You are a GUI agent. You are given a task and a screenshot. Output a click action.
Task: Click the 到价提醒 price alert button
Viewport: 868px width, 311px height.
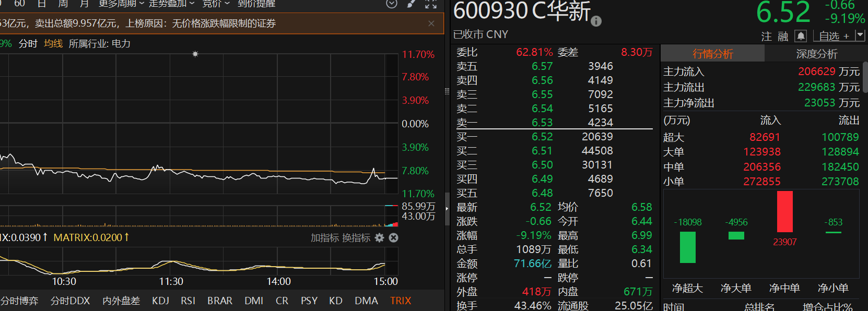coord(256,4)
